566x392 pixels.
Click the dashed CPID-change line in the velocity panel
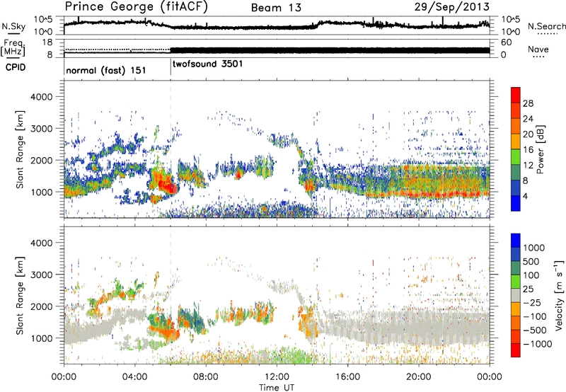pos(171,295)
